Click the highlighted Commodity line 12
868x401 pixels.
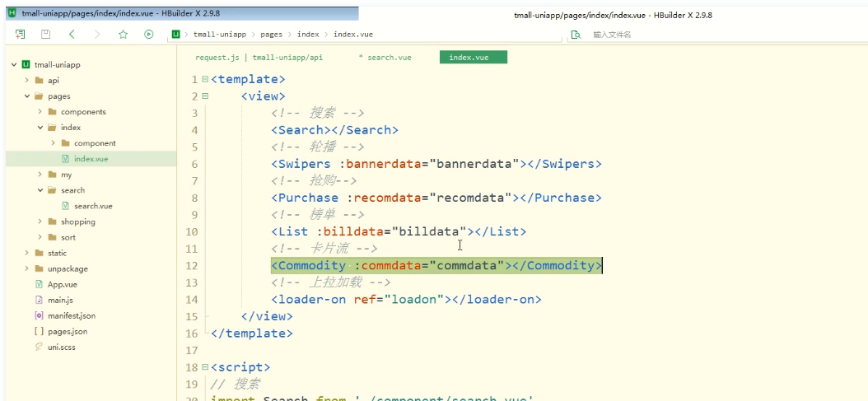coord(436,265)
